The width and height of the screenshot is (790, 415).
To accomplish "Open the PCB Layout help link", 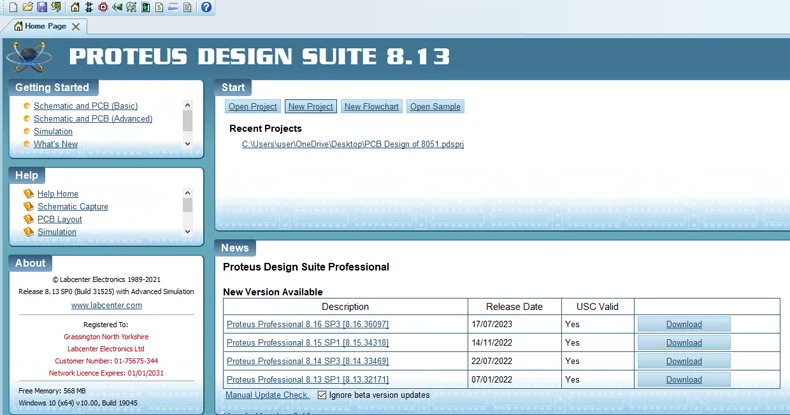I will pos(59,220).
